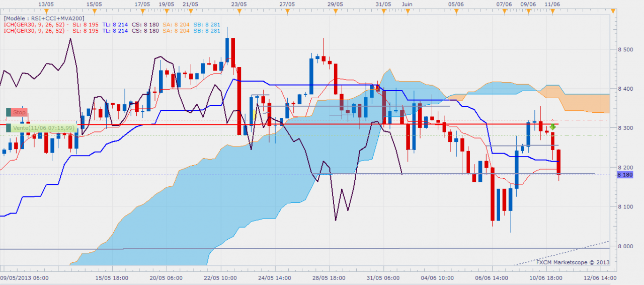The height and width of the screenshot is (285, 644).
Task: Click the 15/05 18:00 time axis label
Action: (111, 277)
